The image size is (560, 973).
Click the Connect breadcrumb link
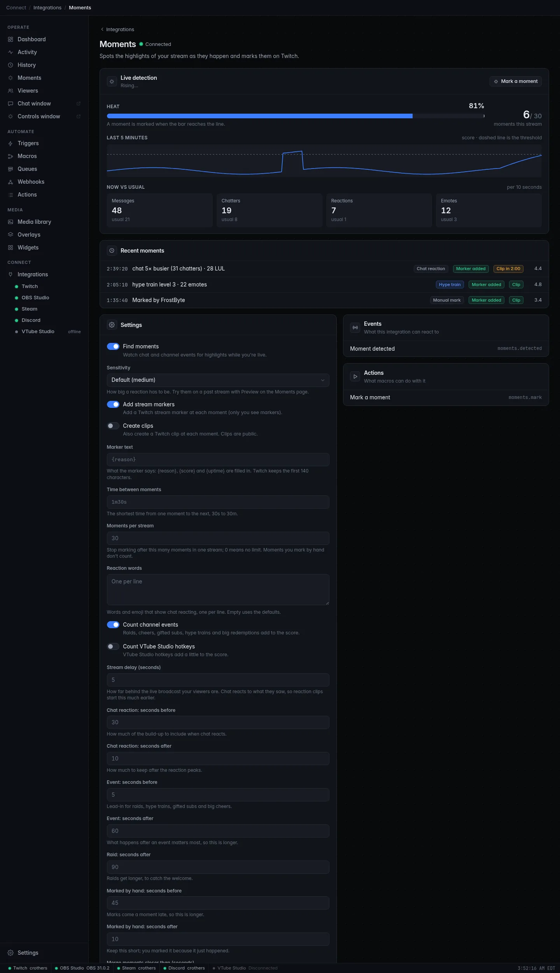(x=16, y=8)
